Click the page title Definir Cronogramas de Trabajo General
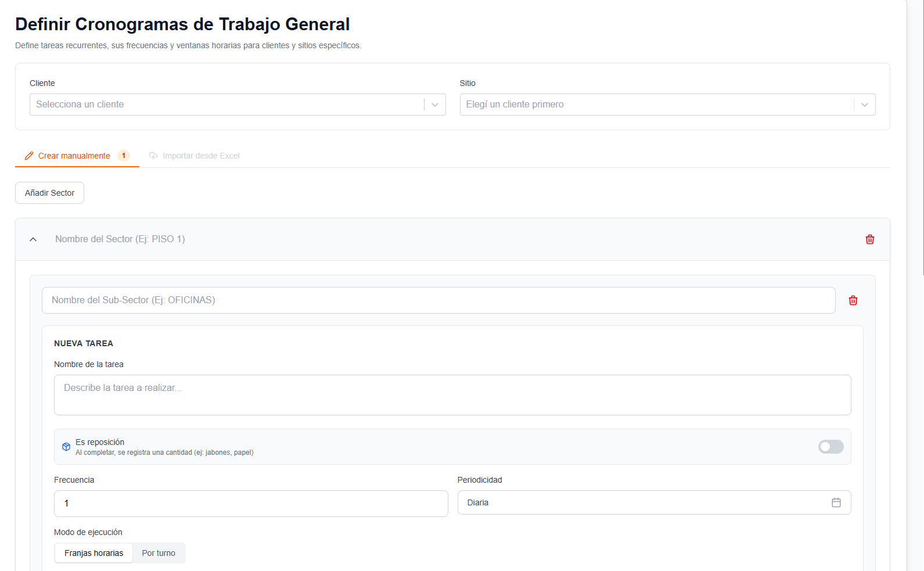Screen dimensions: 924x571 182,24
